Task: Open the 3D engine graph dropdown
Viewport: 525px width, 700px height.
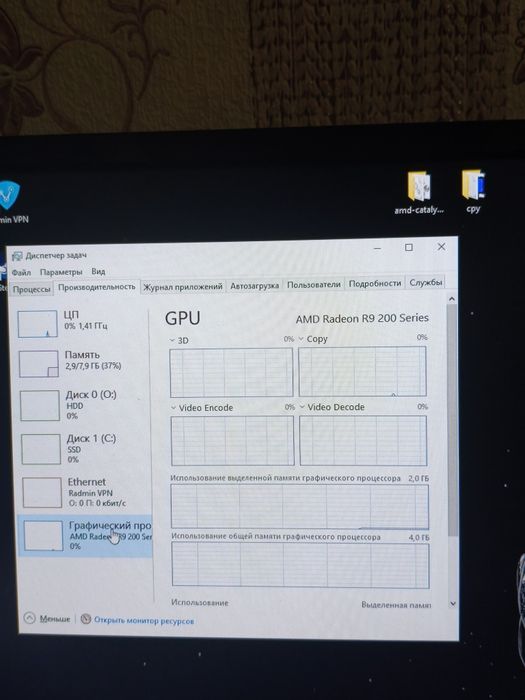Action: 172,341
